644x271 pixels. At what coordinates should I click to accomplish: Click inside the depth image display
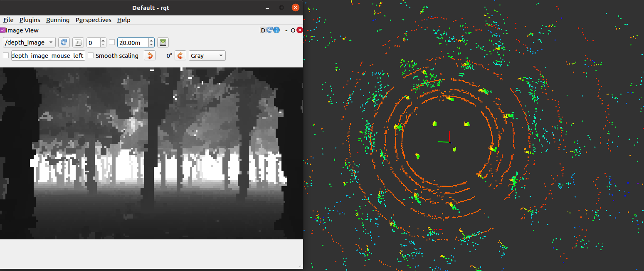pyautogui.click(x=151, y=153)
